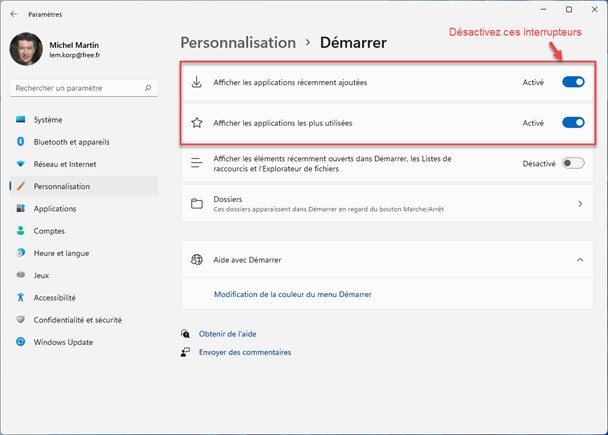Click the Jeux controller icon
Image resolution: width=608 pixels, height=435 pixels.
(x=20, y=275)
